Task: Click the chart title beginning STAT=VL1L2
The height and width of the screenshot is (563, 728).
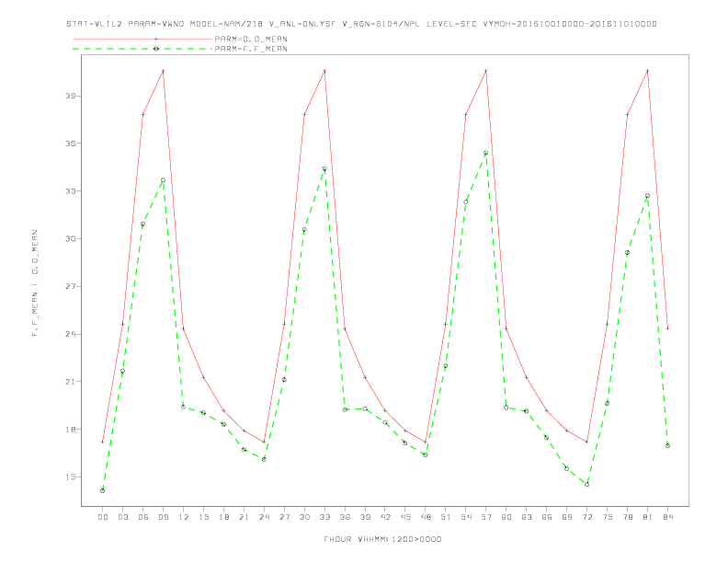Action: coord(361,24)
